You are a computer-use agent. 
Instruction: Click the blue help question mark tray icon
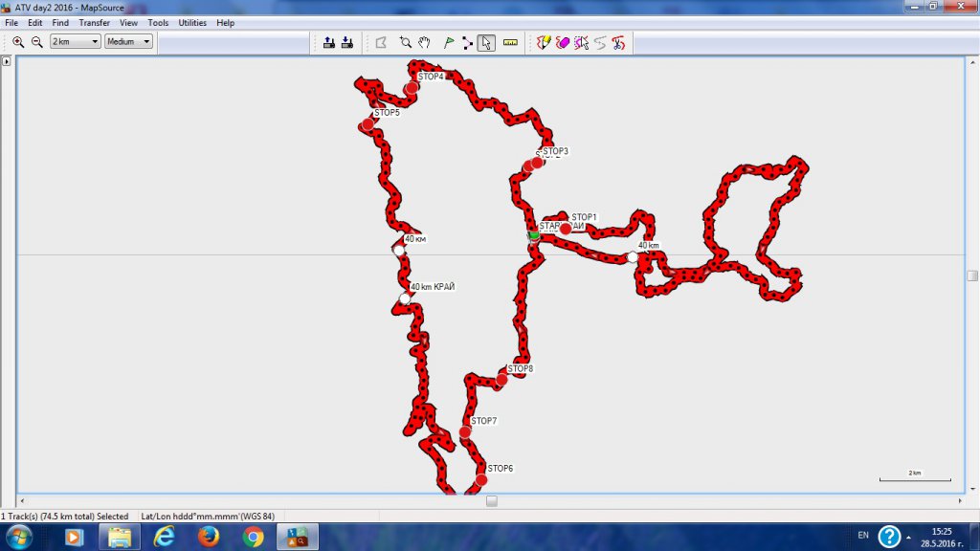pyautogui.click(x=889, y=536)
